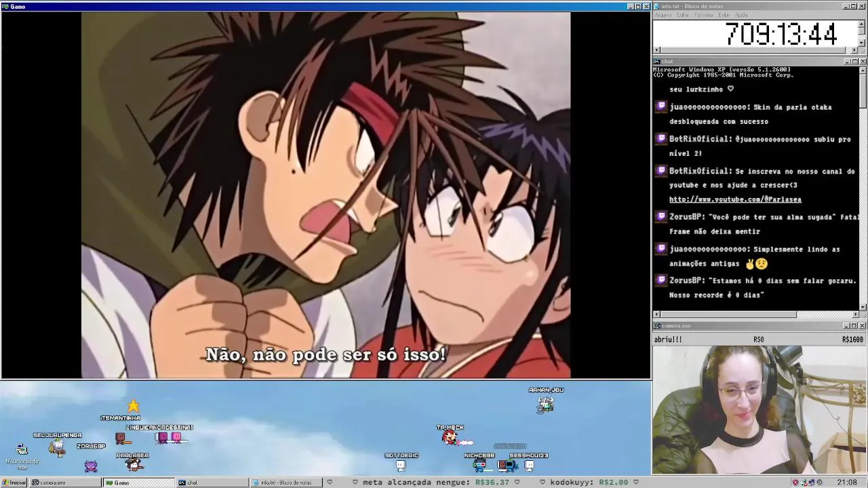Click Twitch badge beside juaoooo Skin message
The width and height of the screenshot is (868, 488).
click(661, 106)
